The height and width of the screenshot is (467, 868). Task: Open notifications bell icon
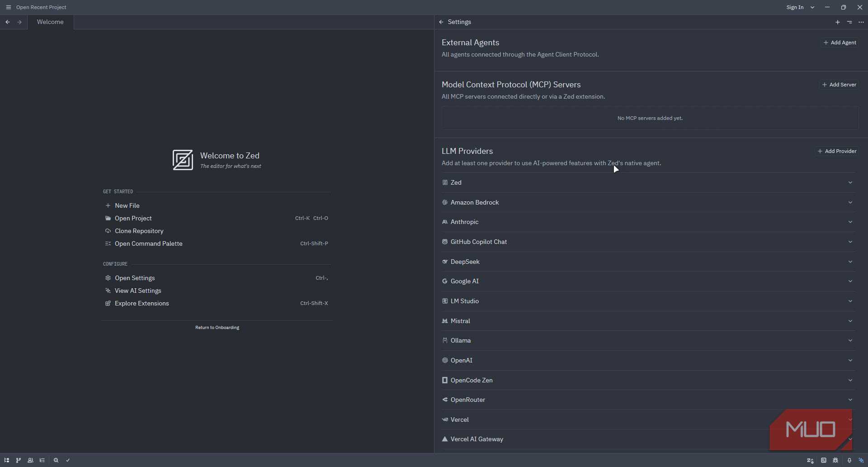(849, 460)
